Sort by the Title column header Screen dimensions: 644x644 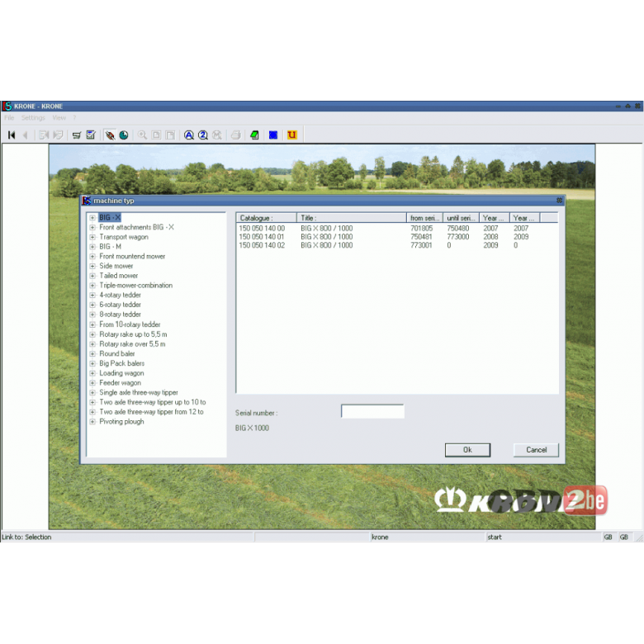click(x=352, y=218)
